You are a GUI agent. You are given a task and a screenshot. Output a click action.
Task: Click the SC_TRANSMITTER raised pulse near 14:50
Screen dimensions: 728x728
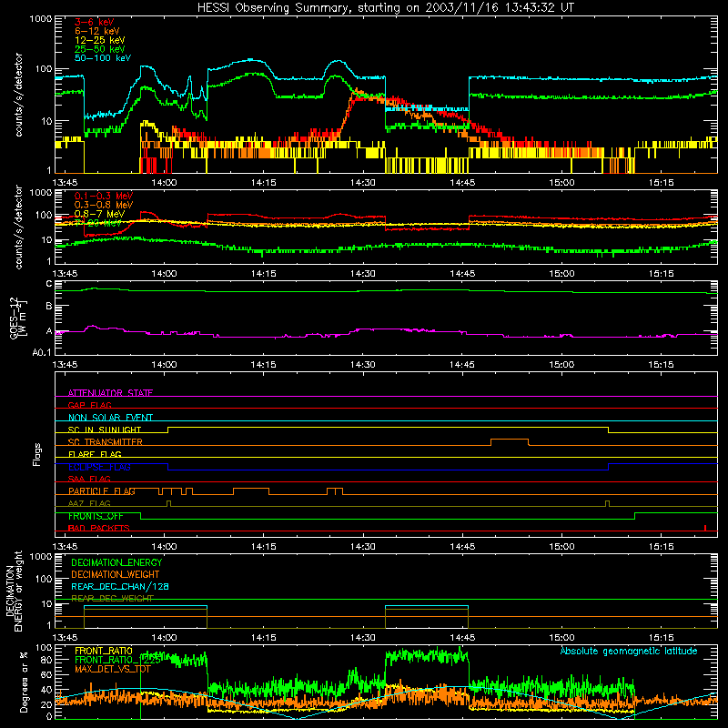[x=510, y=442]
